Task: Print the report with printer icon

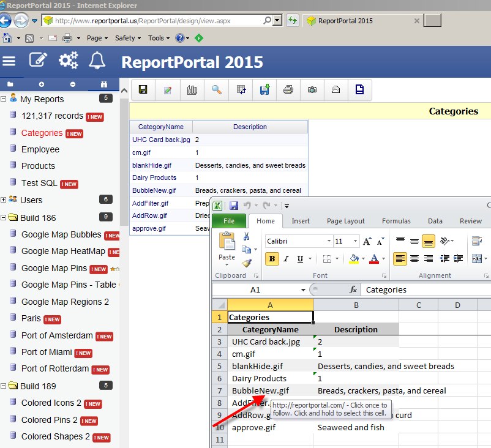Action: click(288, 90)
